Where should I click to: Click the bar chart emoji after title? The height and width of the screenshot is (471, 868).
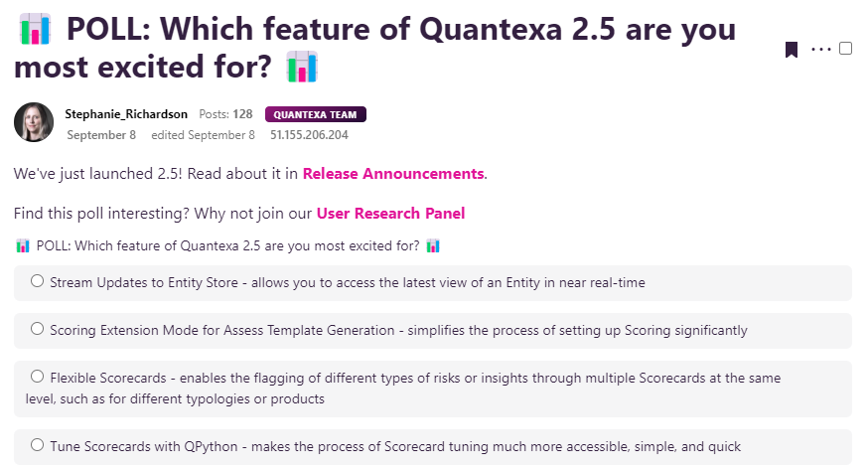pos(302,67)
